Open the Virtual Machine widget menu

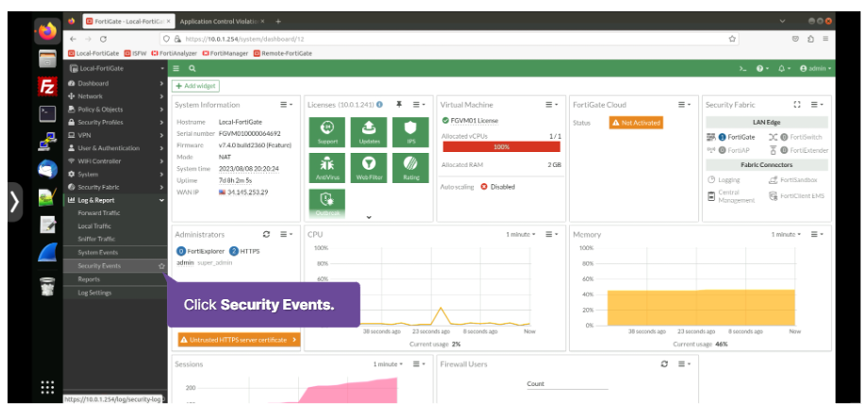tap(552, 105)
